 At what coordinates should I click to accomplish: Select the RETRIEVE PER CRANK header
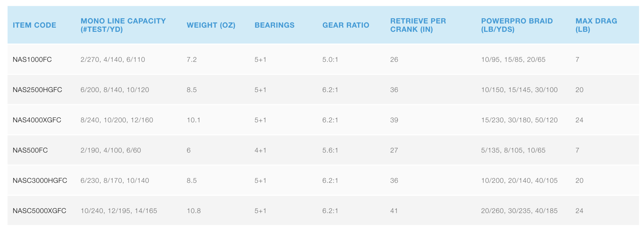pos(418,25)
